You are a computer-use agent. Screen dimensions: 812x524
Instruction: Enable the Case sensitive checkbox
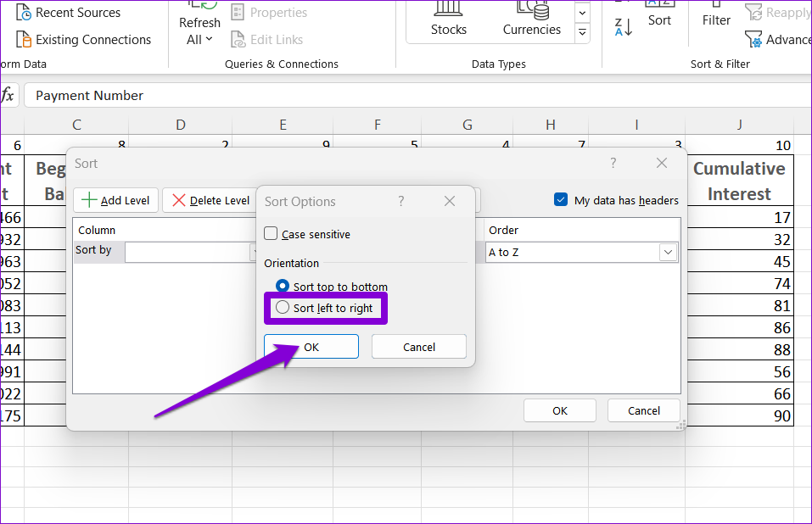click(272, 234)
